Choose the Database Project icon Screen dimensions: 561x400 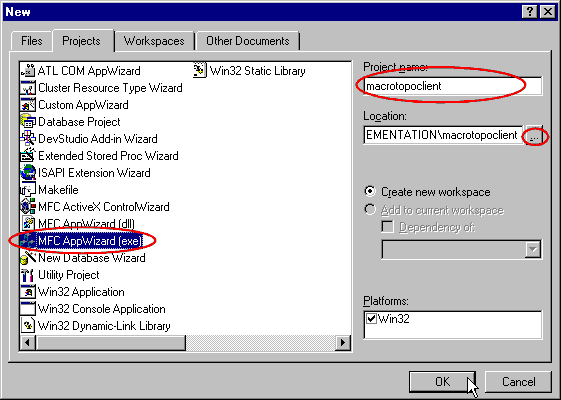click(28, 122)
